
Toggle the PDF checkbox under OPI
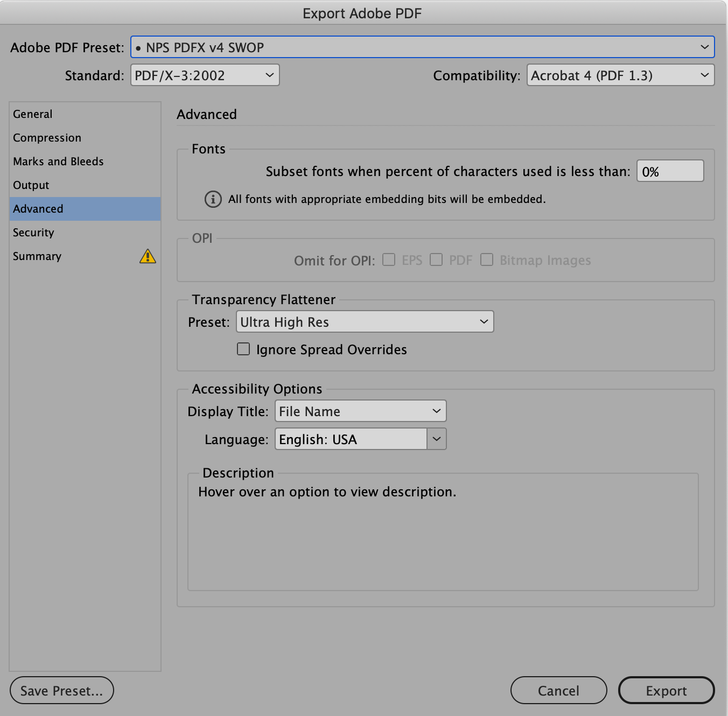click(x=436, y=259)
